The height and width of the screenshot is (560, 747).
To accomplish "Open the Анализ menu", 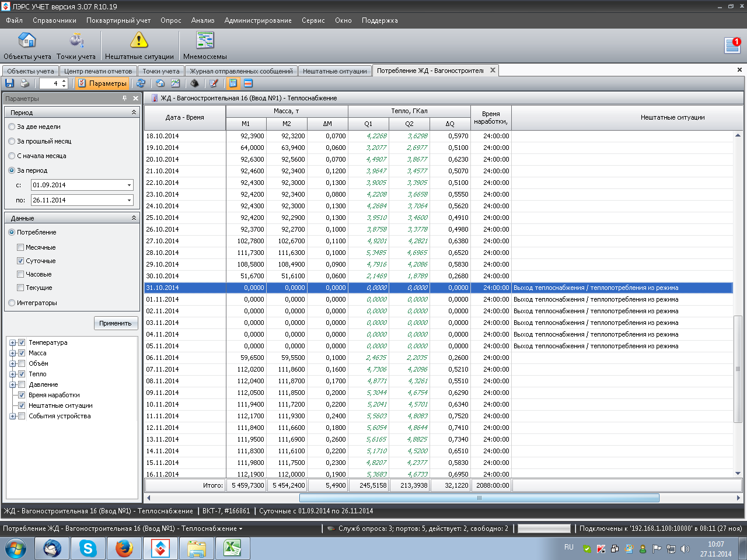I will click(x=203, y=20).
